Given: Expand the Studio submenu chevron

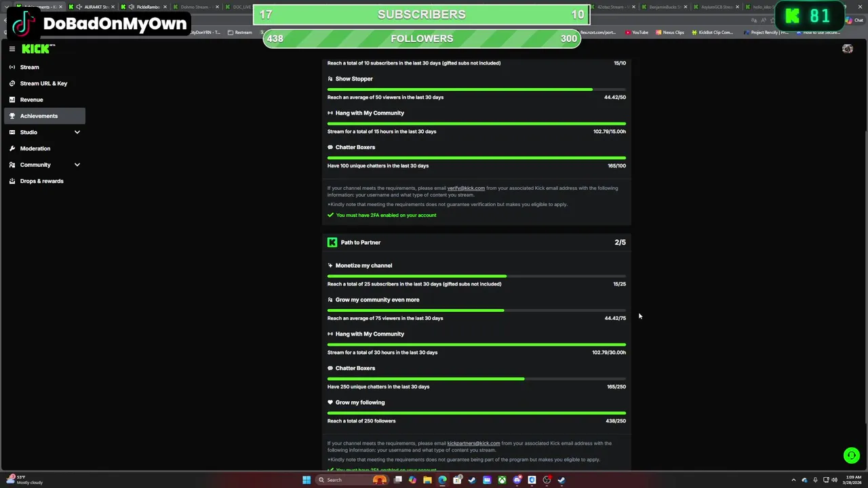Looking at the screenshot, I should coord(77,132).
